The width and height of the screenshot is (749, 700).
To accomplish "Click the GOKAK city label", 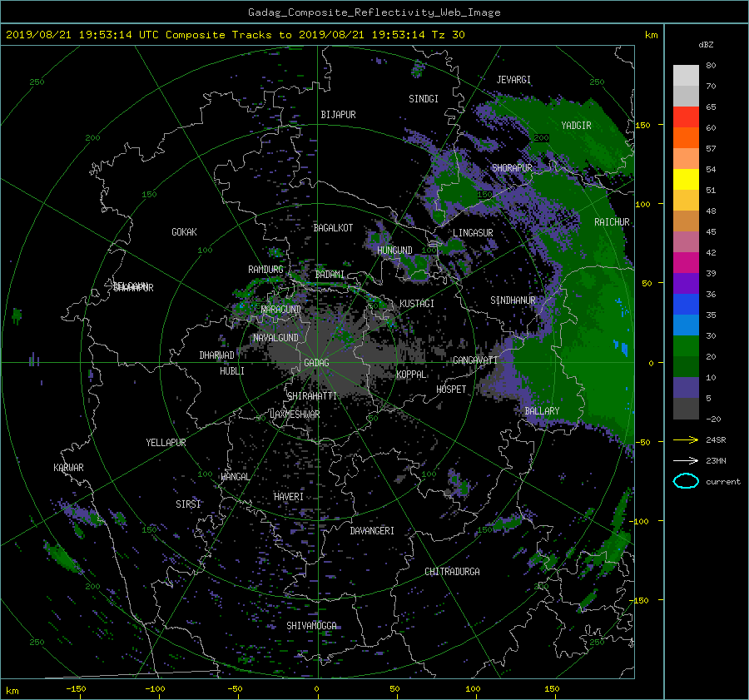I will 185,232.
